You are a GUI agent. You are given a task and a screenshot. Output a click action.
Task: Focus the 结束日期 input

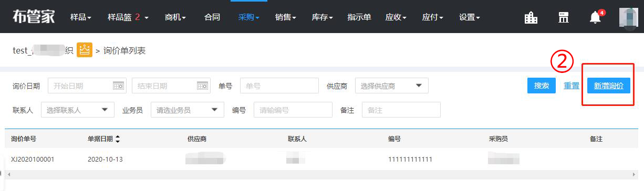point(171,86)
